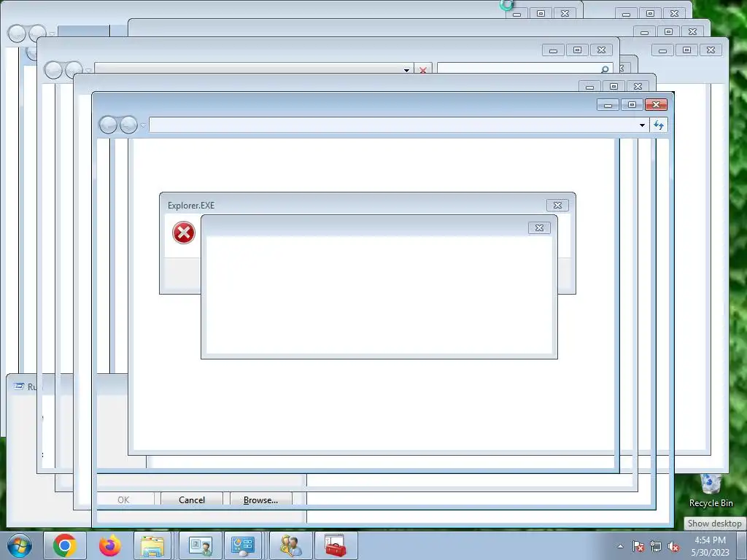Open the Windows Start menu
Viewport: 747px width, 560px height.
coord(19,545)
